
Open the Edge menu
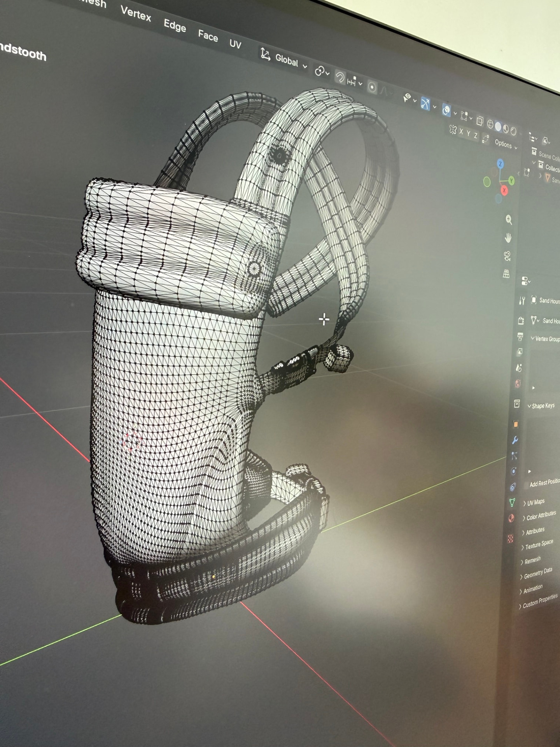click(175, 25)
